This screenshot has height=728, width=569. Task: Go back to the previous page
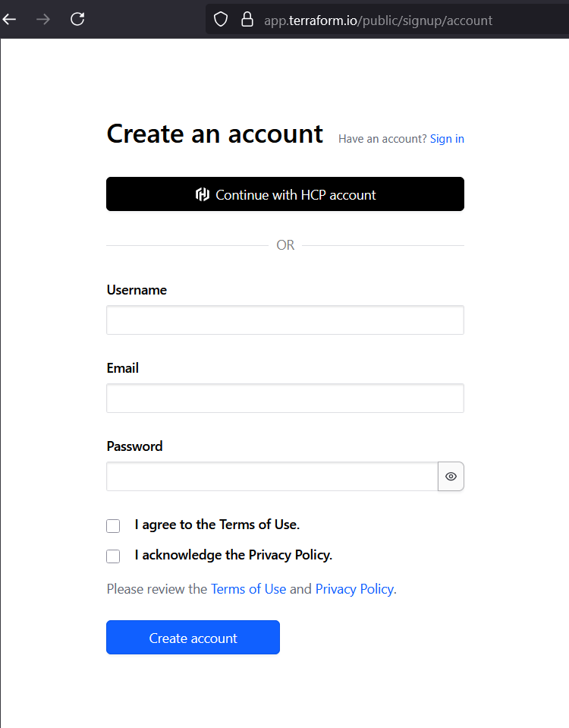10,19
